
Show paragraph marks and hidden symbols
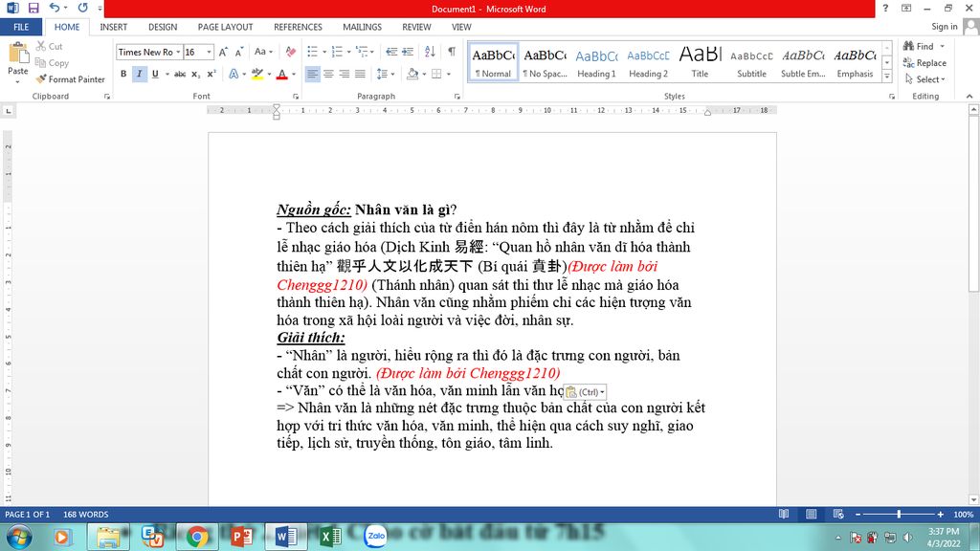(452, 52)
